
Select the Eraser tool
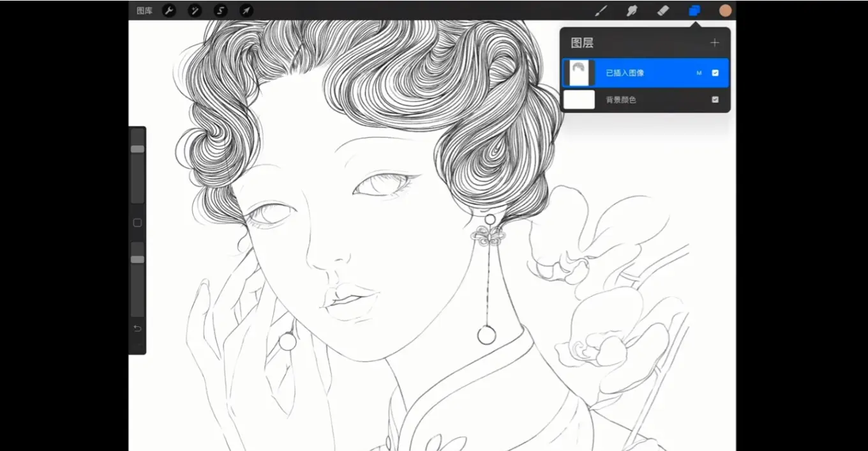[662, 10]
